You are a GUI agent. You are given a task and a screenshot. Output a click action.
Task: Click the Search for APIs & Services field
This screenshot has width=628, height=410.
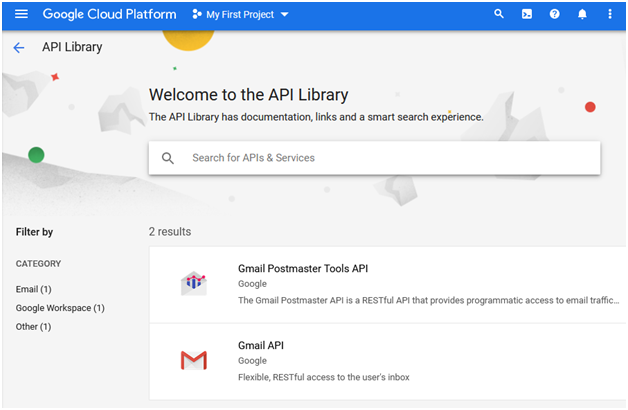point(374,158)
